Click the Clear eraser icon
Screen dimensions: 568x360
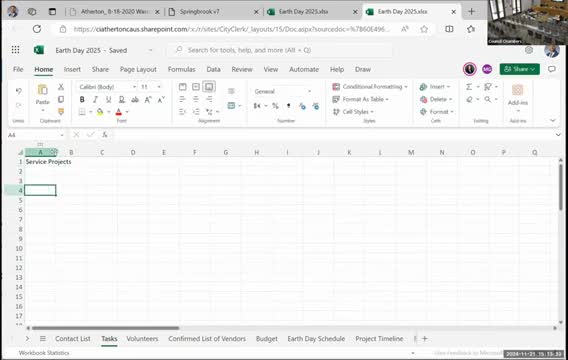[469, 99]
